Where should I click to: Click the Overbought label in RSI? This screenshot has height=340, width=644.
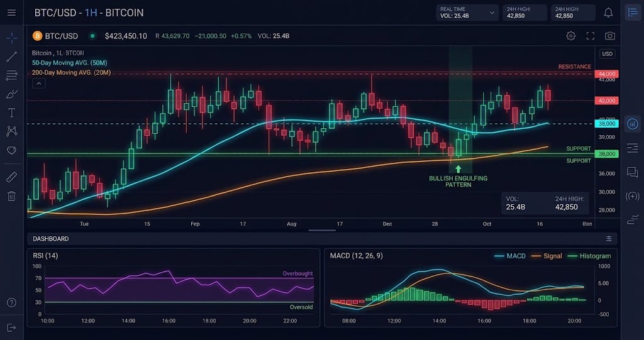point(297,273)
